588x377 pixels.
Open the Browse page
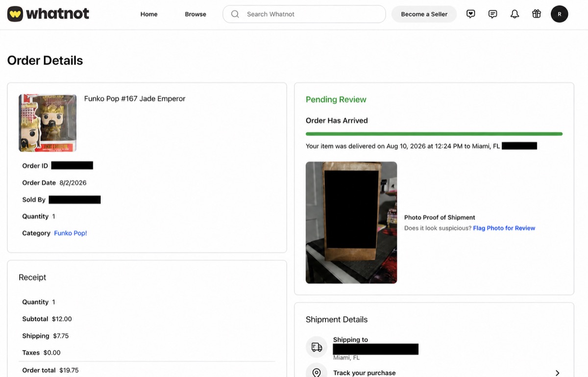pyautogui.click(x=196, y=14)
